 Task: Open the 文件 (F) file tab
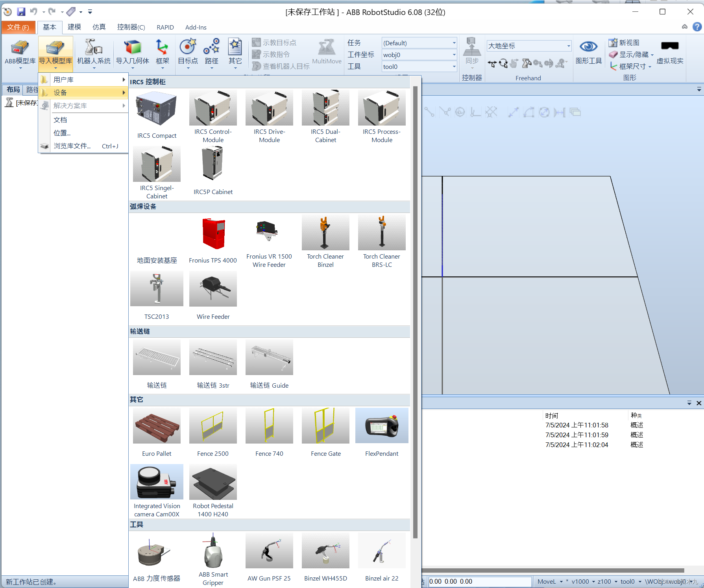tap(18, 27)
